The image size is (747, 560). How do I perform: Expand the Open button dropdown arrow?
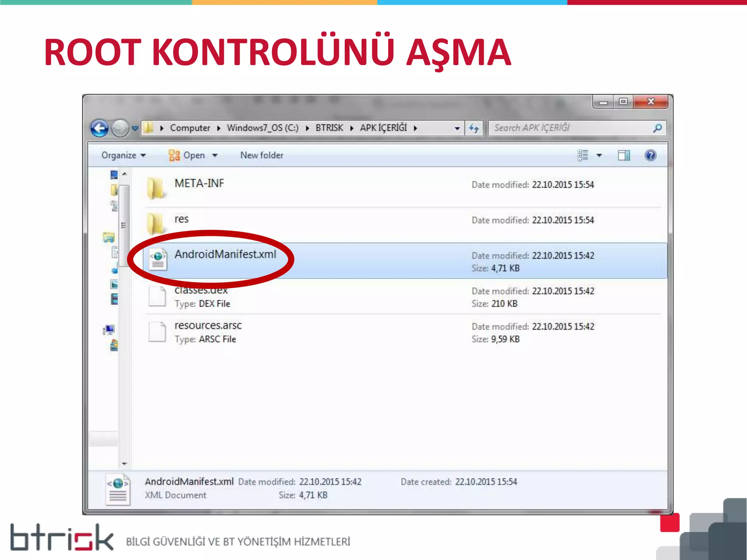(x=215, y=156)
